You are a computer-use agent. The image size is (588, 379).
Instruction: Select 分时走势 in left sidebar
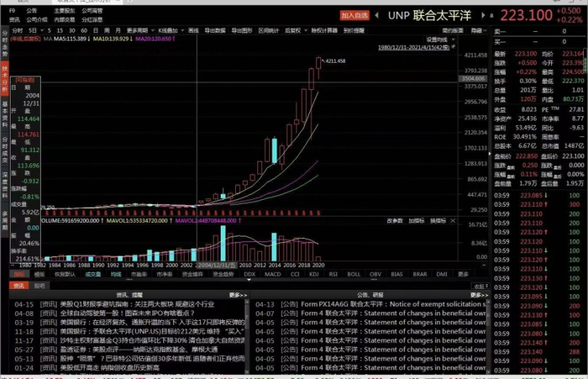(x=5, y=44)
